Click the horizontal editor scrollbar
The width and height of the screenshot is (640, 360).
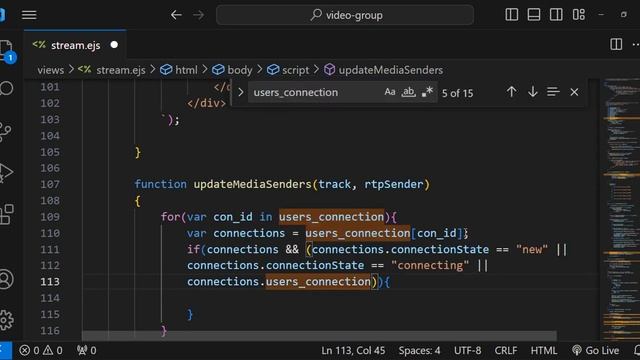click(x=319, y=336)
